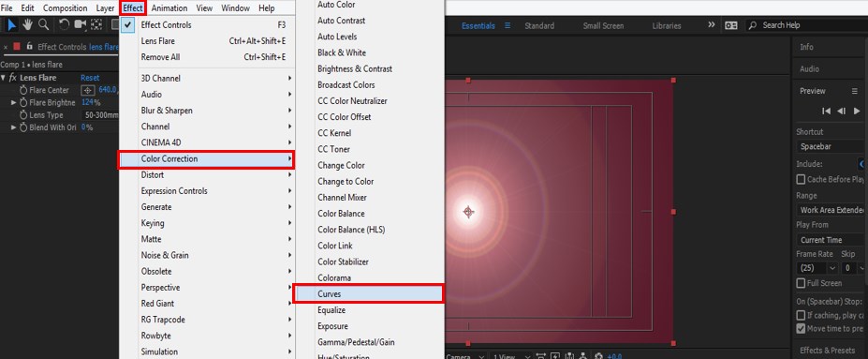Screen dimensions: 868x359
Task: Open the Lens Type 50-300mm dropdown
Action: point(99,115)
